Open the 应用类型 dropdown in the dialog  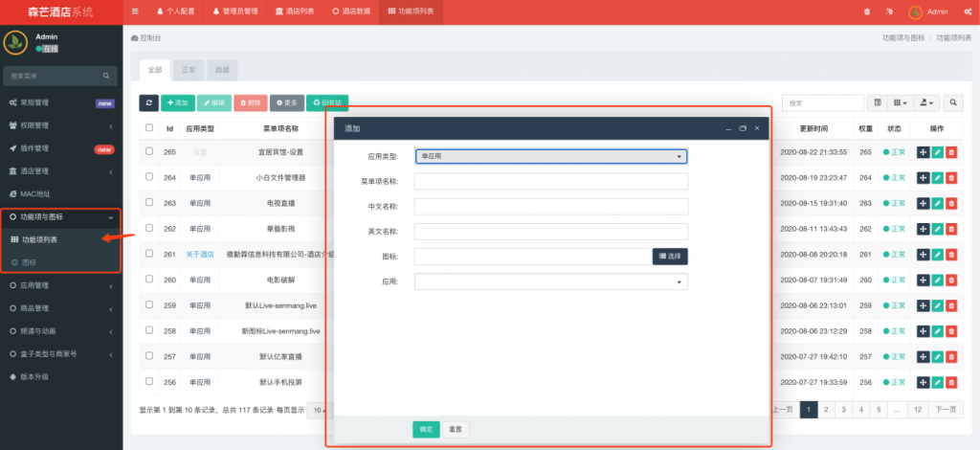551,155
